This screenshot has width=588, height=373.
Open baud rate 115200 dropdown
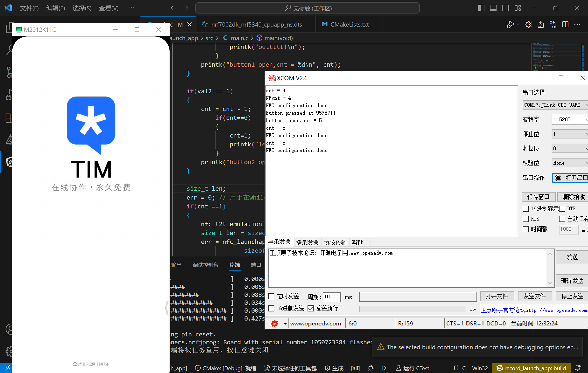(569, 120)
